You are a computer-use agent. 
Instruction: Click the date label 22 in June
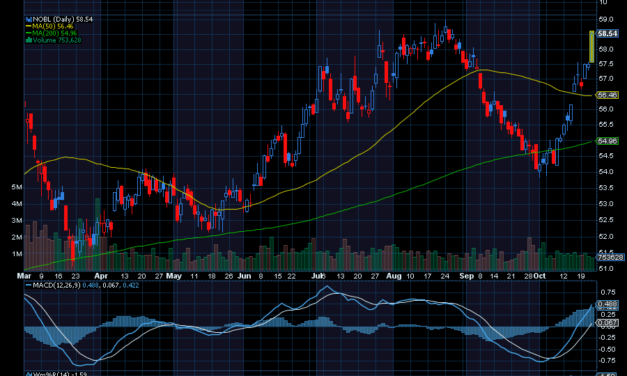[x=291, y=276]
